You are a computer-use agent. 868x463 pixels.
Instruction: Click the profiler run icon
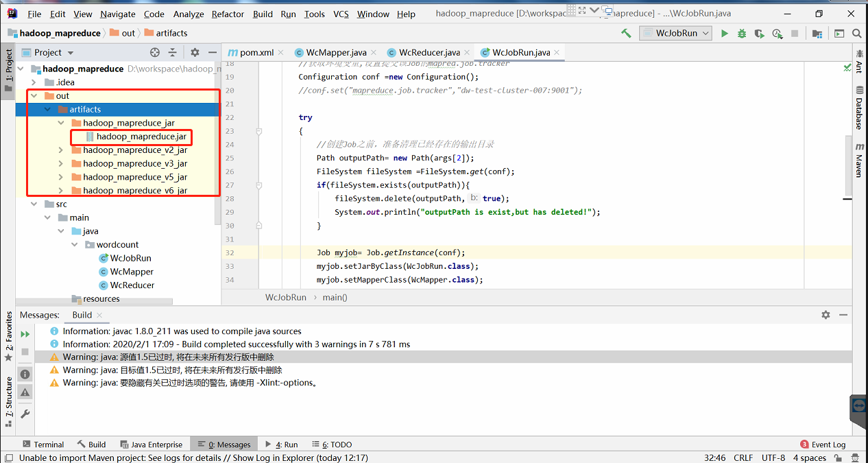coord(777,33)
